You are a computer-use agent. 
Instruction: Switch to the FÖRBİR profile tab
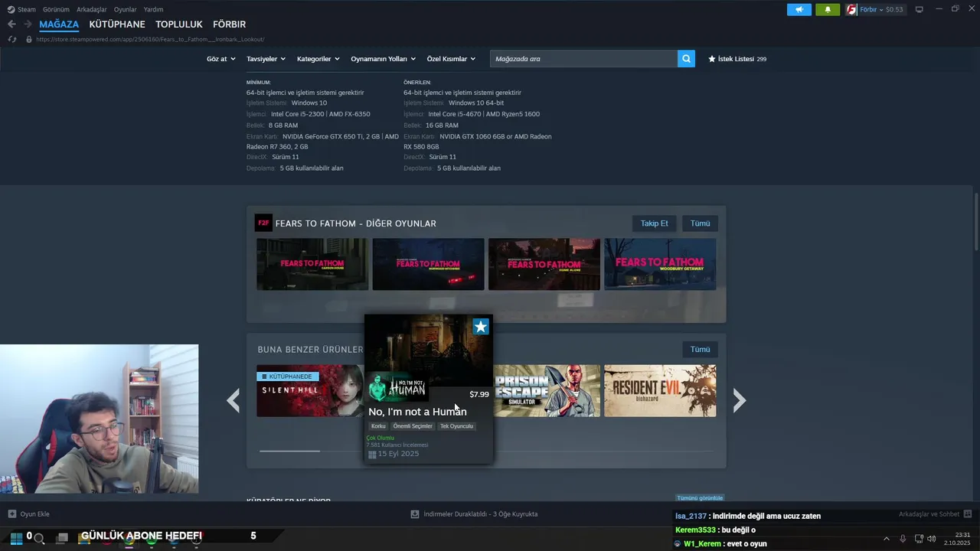[x=230, y=24]
